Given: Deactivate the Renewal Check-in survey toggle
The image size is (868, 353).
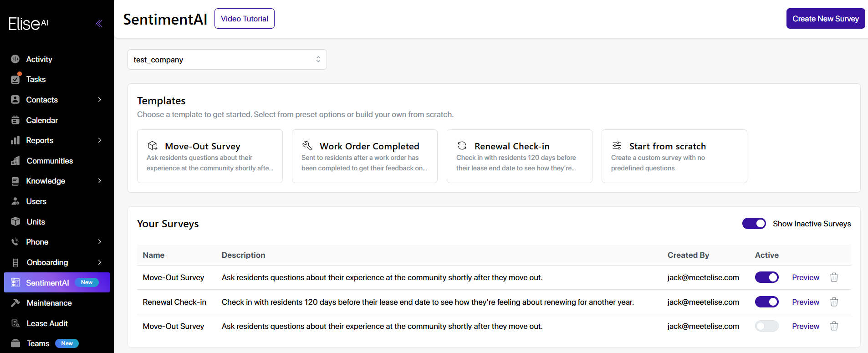Looking at the screenshot, I should point(767,302).
